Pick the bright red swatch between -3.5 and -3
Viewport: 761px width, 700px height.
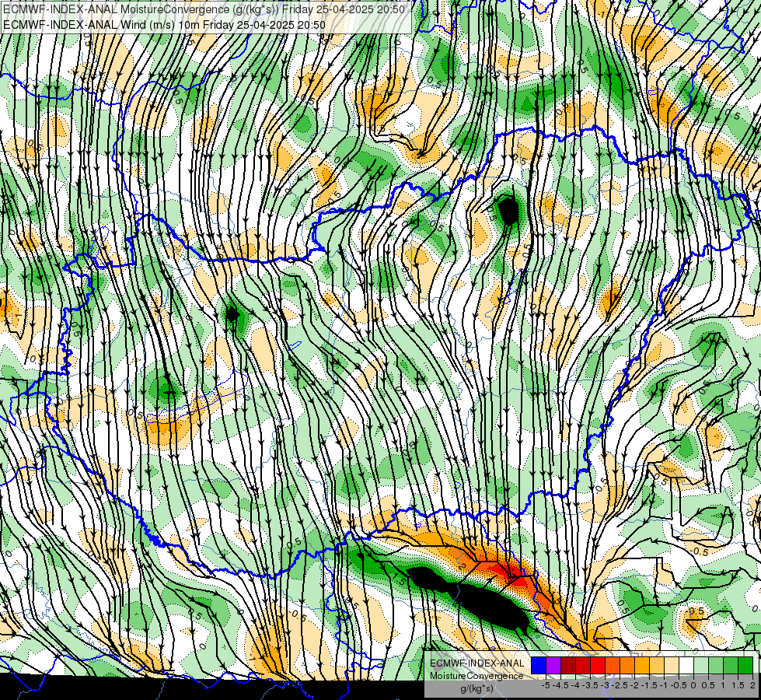pyautogui.click(x=598, y=665)
